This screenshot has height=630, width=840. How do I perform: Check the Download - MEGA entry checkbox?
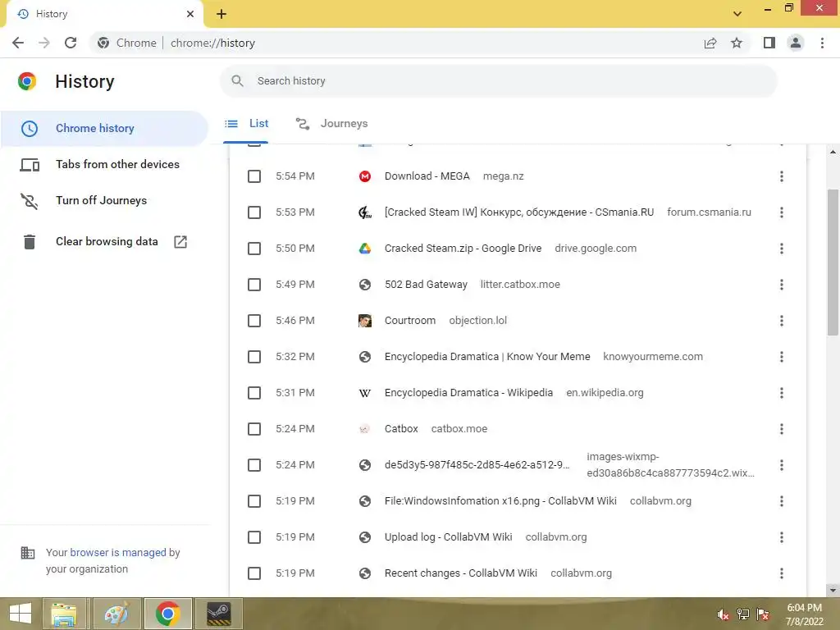[254, 176]
